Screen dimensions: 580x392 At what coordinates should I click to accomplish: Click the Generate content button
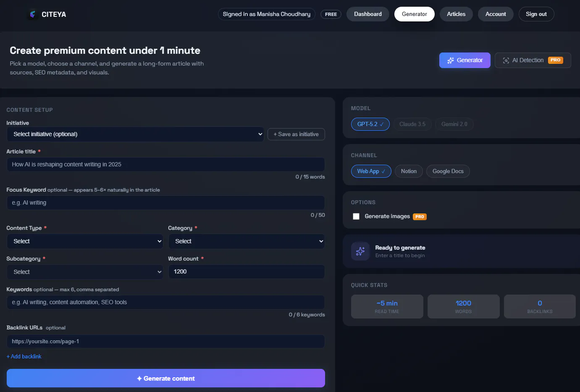pos(166,378)
